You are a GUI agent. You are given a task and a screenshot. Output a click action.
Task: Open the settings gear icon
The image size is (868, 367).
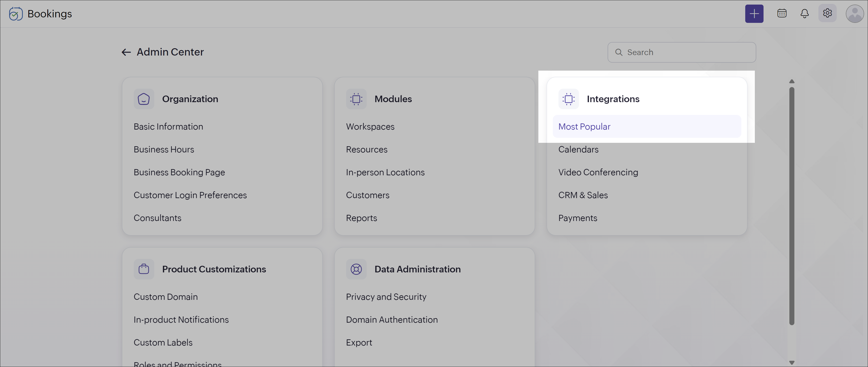pyautogui.click(x=828, y=13)
